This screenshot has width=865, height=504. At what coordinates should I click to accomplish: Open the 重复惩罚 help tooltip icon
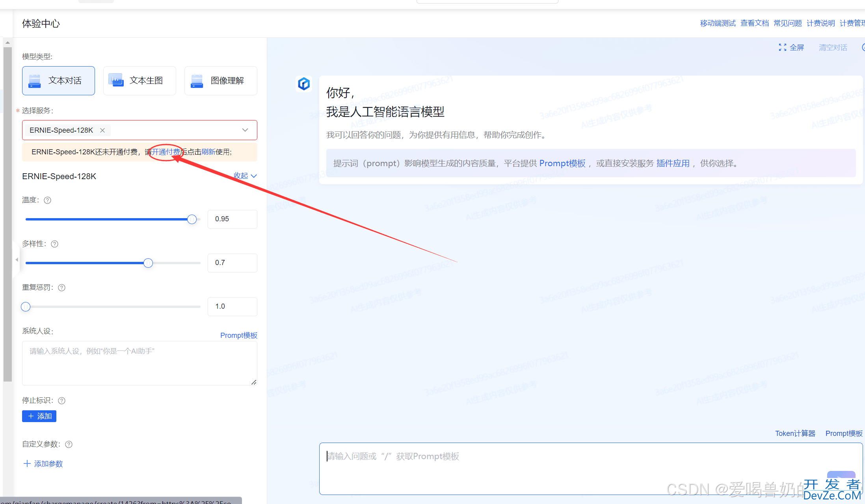coord(62,288)
